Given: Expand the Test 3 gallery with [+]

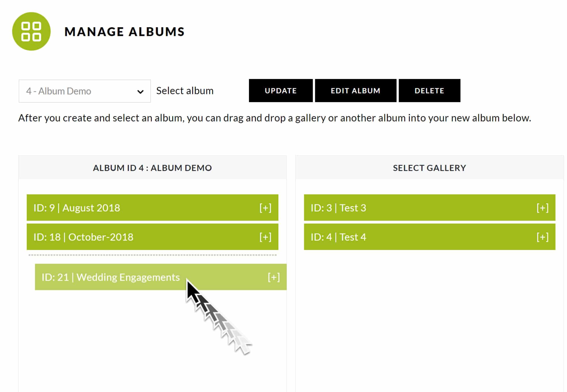Looking at the screenshot, I should point(542,208).
